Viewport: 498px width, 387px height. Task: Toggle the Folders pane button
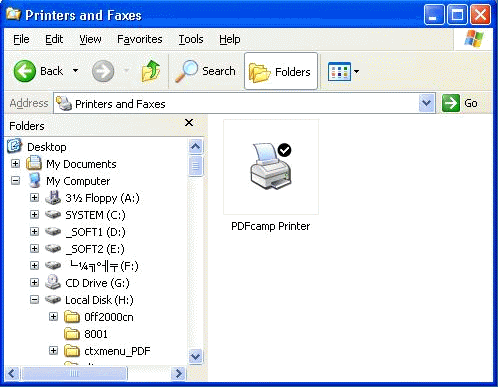(281, 71)
